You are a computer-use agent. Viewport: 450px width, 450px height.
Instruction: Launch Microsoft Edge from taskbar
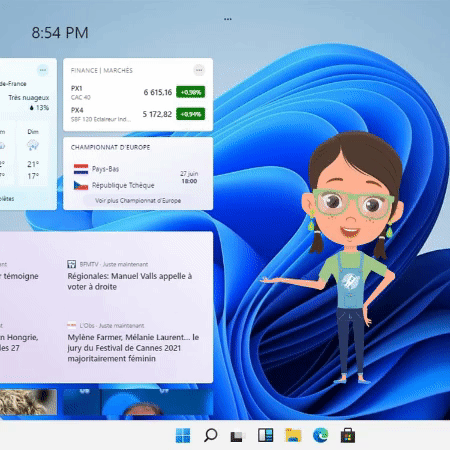point(321,435)
